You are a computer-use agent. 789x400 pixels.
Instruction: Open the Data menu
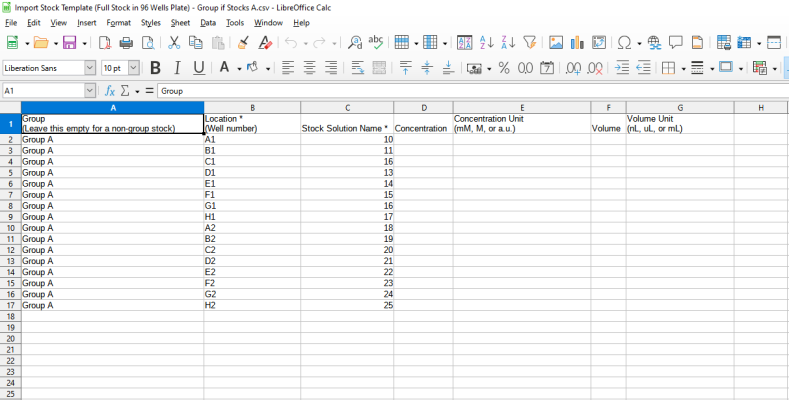(x=207, y=22)
